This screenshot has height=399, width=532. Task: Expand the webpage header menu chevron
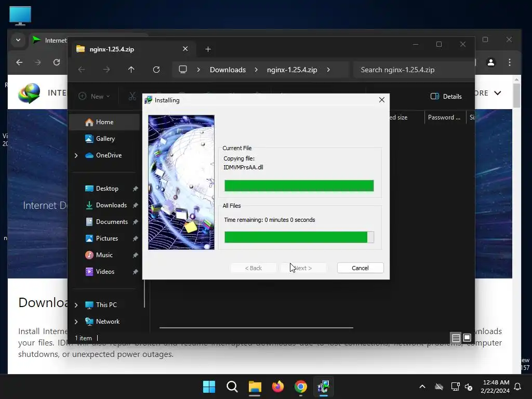498,93
